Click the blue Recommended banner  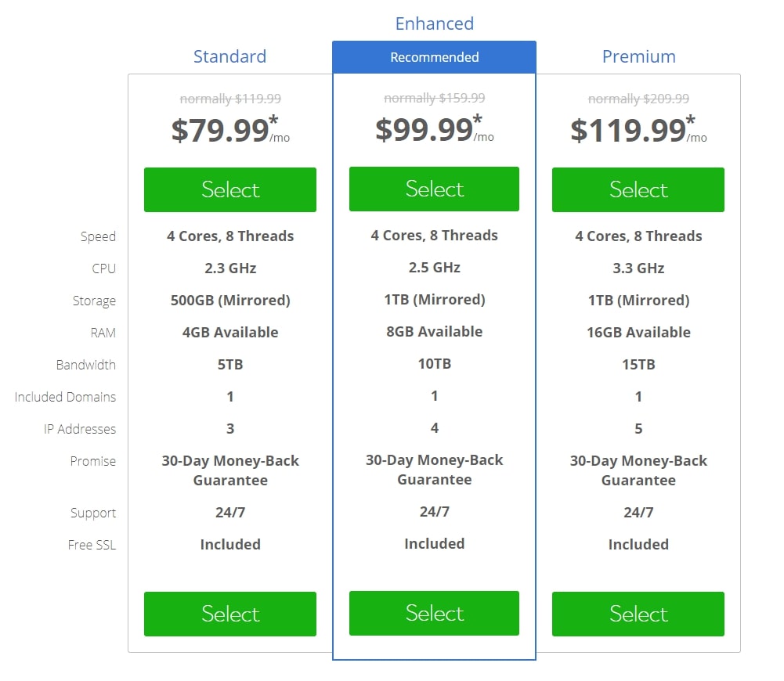point(434,57)
